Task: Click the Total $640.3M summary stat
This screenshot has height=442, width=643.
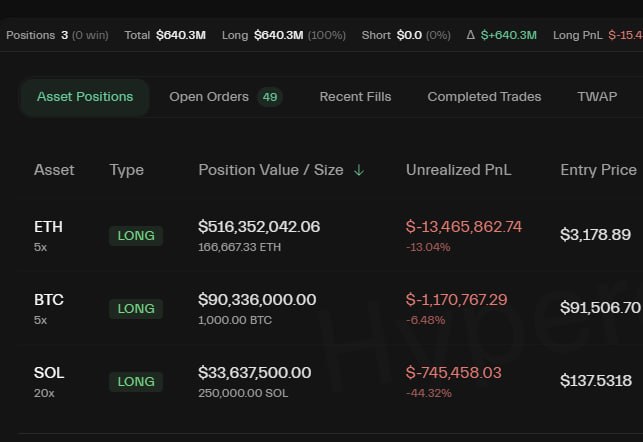Action: point(165,35)
